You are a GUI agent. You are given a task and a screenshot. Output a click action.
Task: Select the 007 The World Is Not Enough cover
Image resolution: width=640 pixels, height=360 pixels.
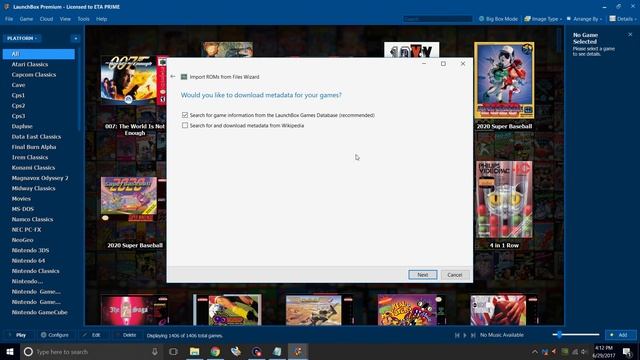point(134,80)
